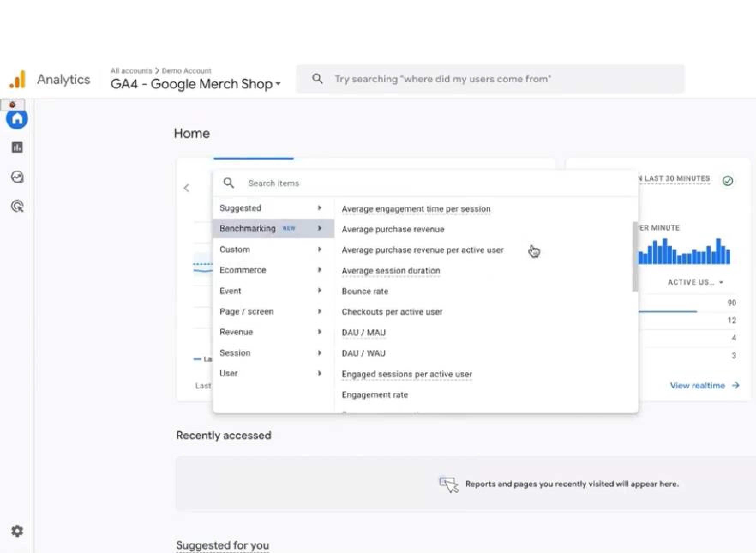Click the Google Analytics logo
This screenshot has height=553, width=756.
(x=17, y=79)
